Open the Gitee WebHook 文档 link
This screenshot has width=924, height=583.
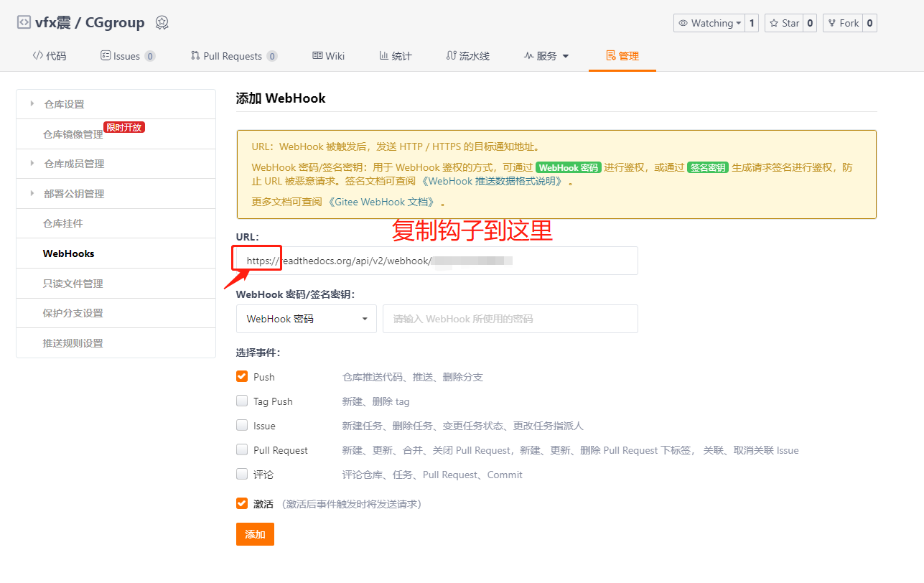(x=381, y=202)
